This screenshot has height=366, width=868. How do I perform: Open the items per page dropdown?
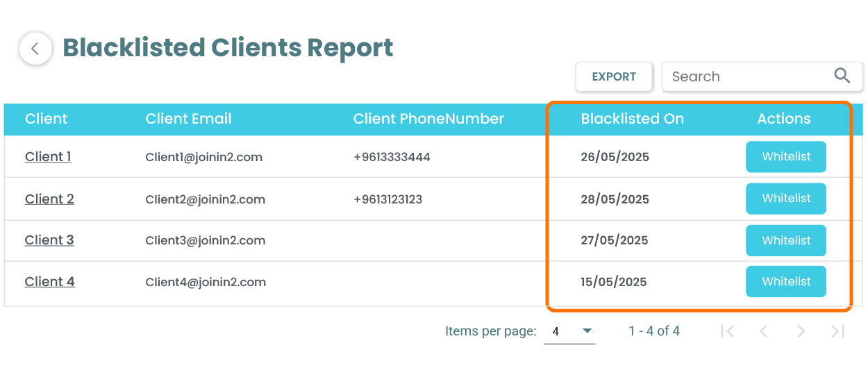[x=569, y=331]
